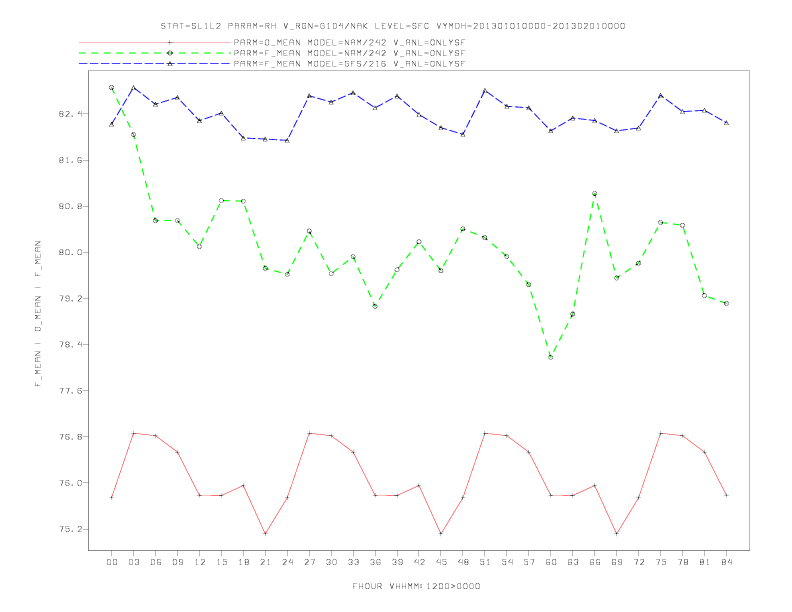Click the blue triangle marker in legend

coord(170,64)
